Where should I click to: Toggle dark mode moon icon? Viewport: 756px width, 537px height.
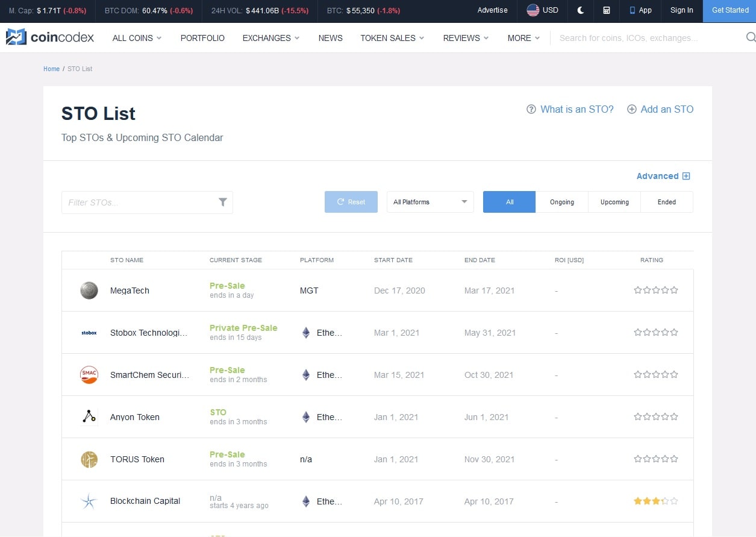click(581, 10)
